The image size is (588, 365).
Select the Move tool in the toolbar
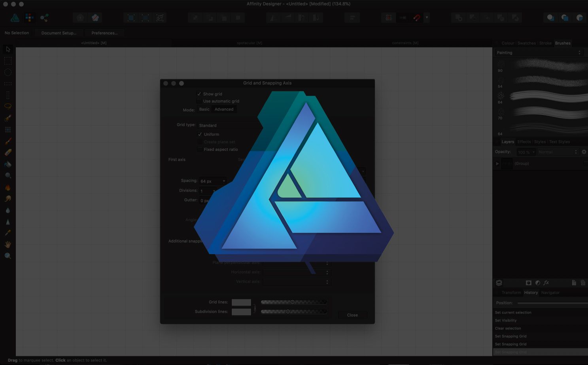pos(8,49)
